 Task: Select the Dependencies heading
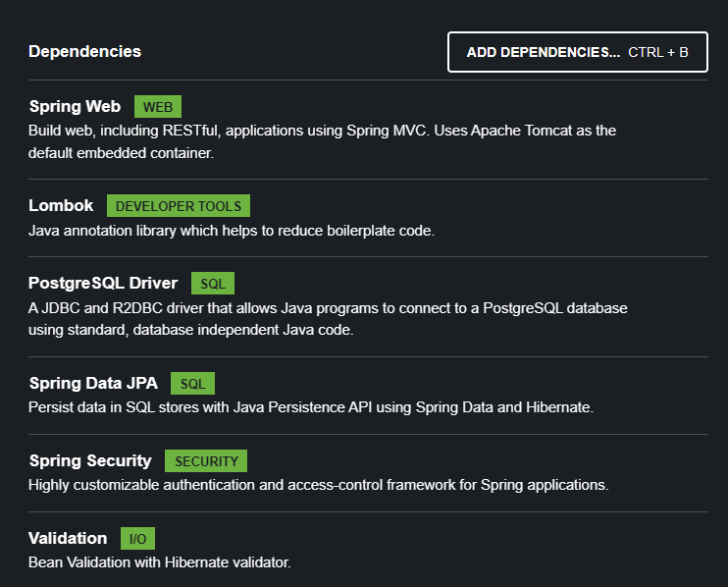pyautogui.click(x=84, y=52)
